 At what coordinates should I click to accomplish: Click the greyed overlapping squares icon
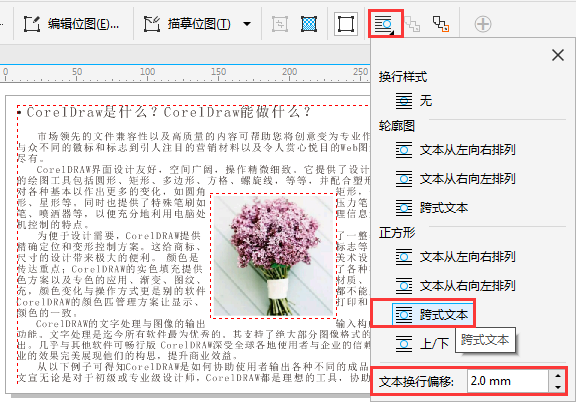tap(412, 24)
